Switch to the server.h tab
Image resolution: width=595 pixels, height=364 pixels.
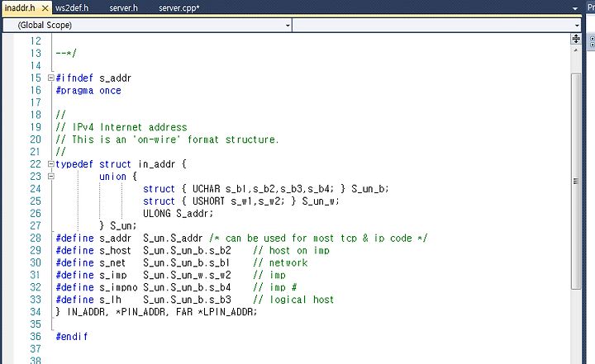[123, 8]
